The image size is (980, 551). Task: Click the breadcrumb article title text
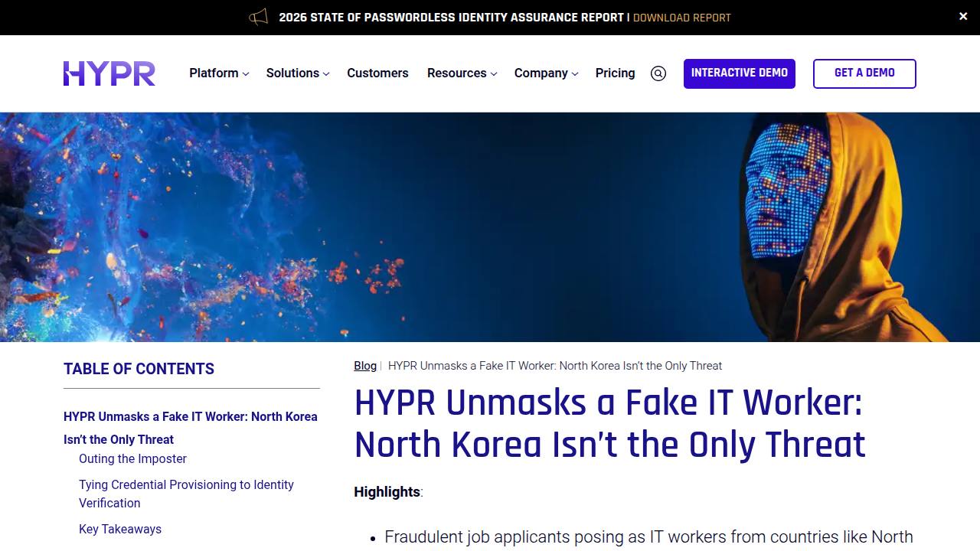coord(555,366)
